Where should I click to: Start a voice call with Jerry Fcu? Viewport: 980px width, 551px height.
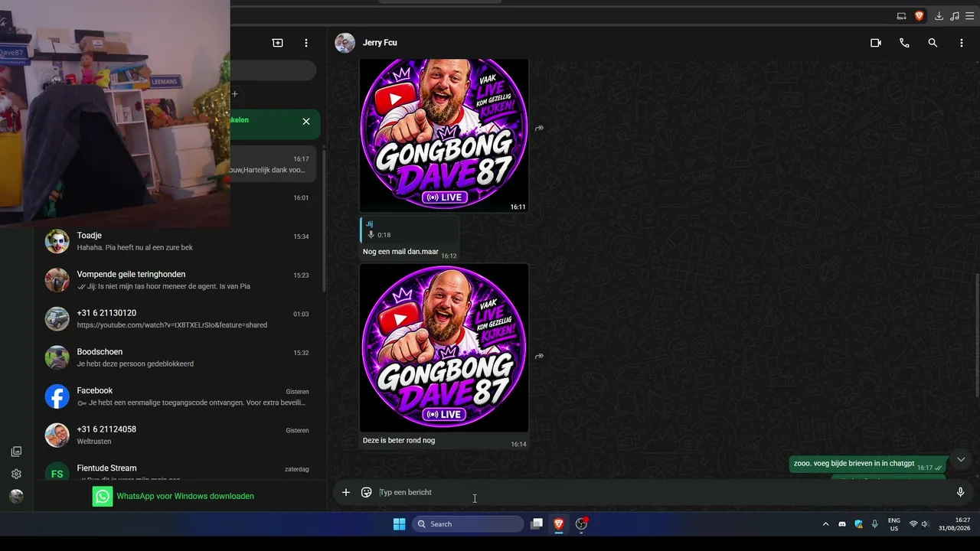pos(904,43)
